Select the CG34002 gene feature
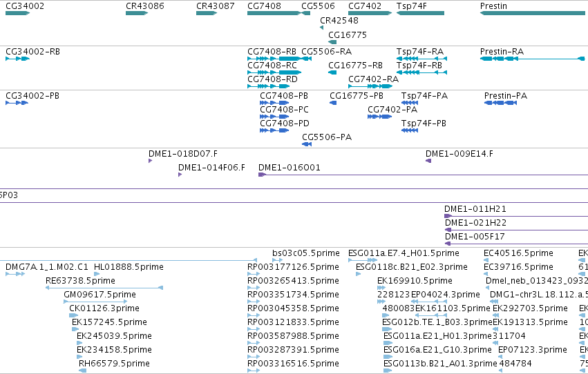 [x=18, y=13]
